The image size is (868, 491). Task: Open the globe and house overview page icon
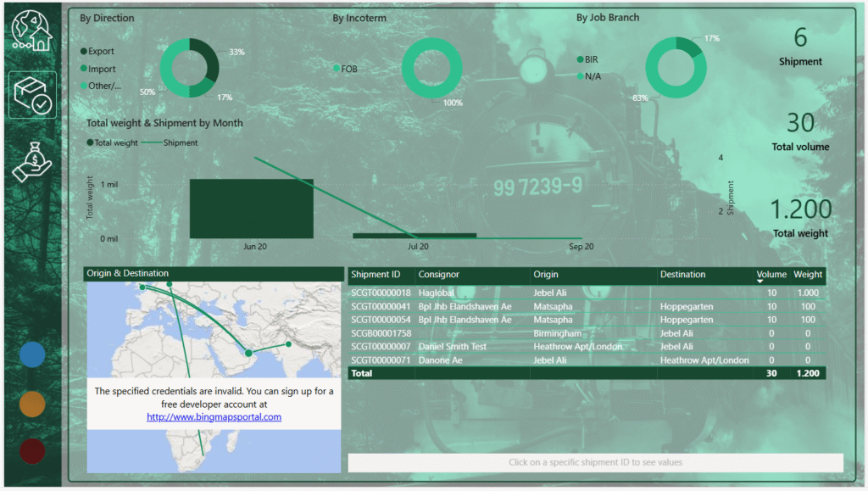(x=31, y=31)
